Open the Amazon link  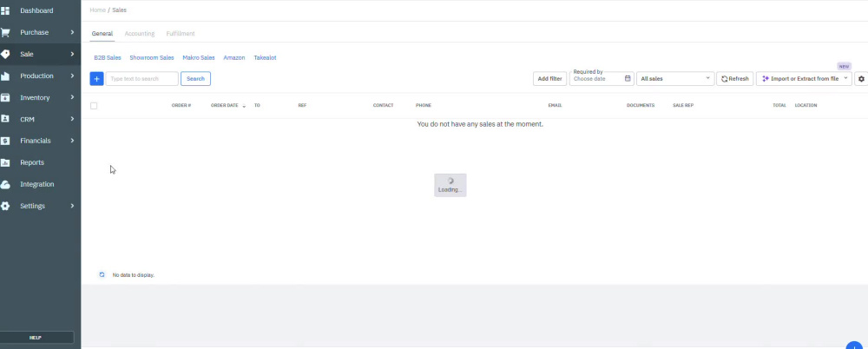pyautogui.click(x=234, y=57)
